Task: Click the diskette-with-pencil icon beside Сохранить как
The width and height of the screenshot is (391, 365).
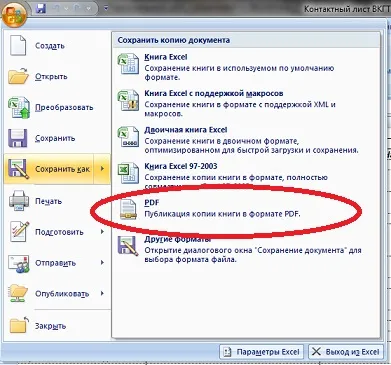Action: (x=18, y=169)
